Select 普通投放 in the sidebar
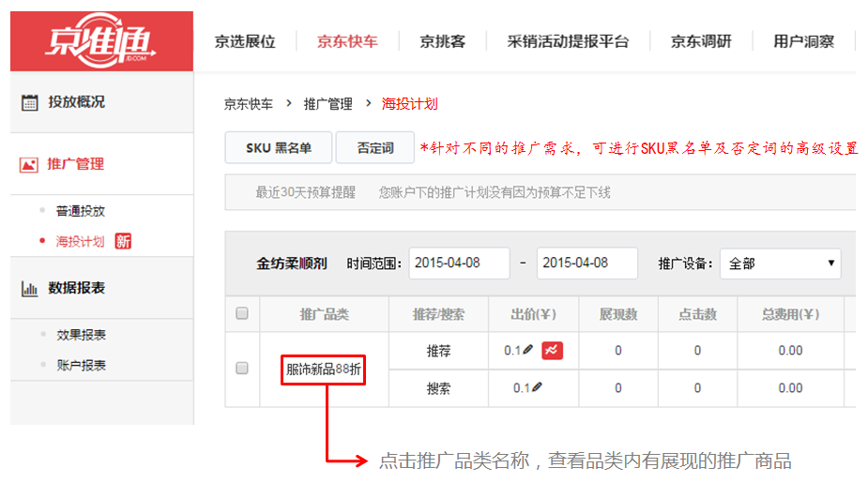The width and height of the screenshot is (868, 483). click(81, 211)
